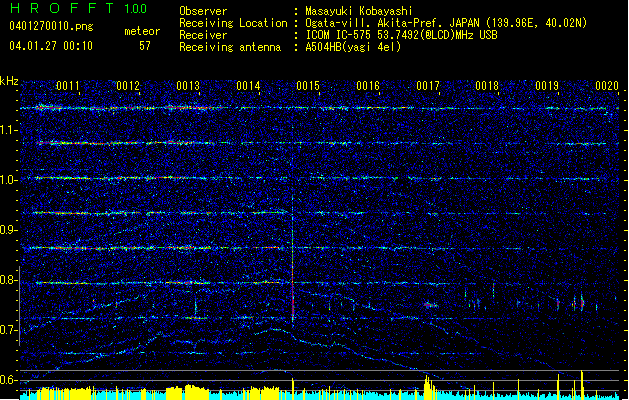Select the file name 0401270010.png
The width and height of the screenshot is (629, 400).
tap(51, 26)
